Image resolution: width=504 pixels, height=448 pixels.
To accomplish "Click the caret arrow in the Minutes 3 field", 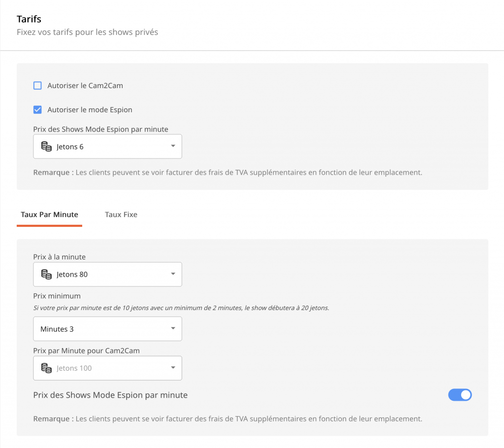I will [173, 329].
